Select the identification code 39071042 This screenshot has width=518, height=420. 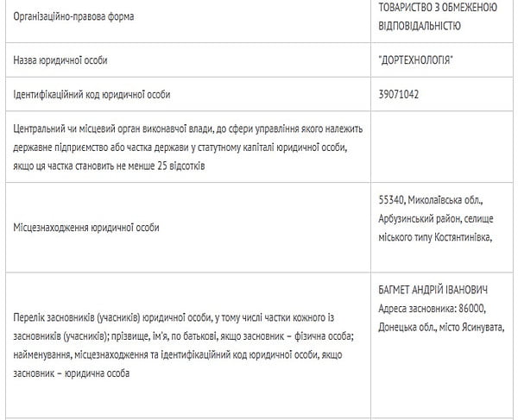click(399, 94)
